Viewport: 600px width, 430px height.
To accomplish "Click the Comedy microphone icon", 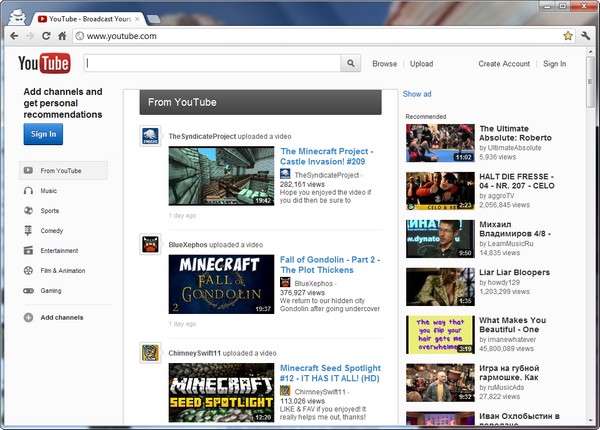I will [x=28, y=230].
